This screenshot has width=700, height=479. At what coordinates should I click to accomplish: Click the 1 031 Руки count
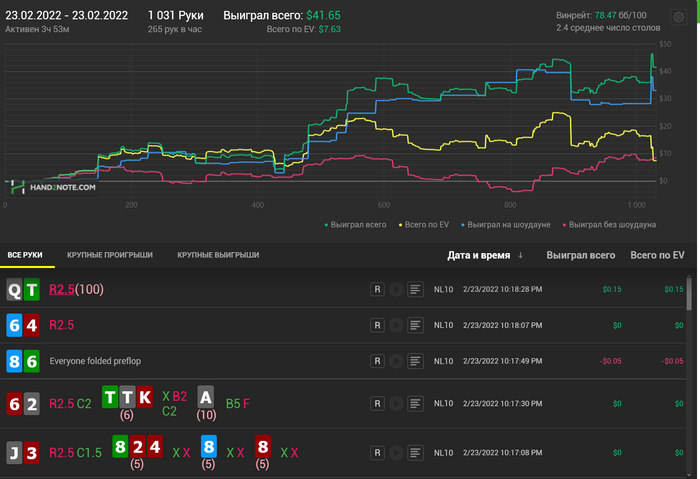(175, 15)
